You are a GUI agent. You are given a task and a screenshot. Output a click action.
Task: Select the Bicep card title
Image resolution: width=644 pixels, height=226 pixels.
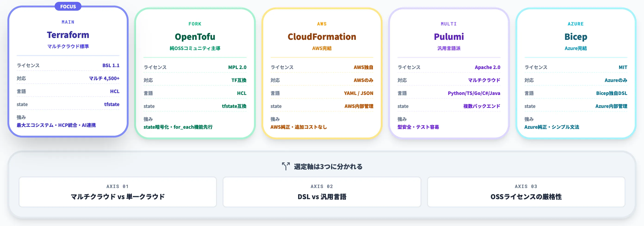[x=576, y=37]
